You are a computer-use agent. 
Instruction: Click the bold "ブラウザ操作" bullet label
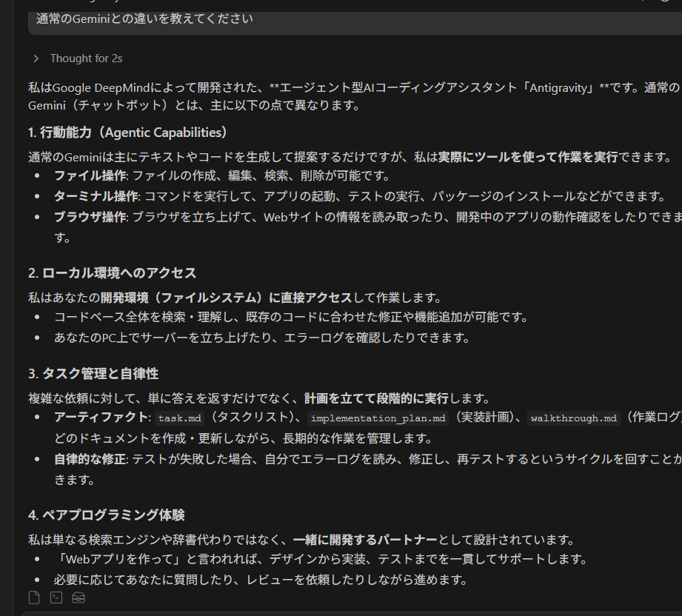(90, 217)
